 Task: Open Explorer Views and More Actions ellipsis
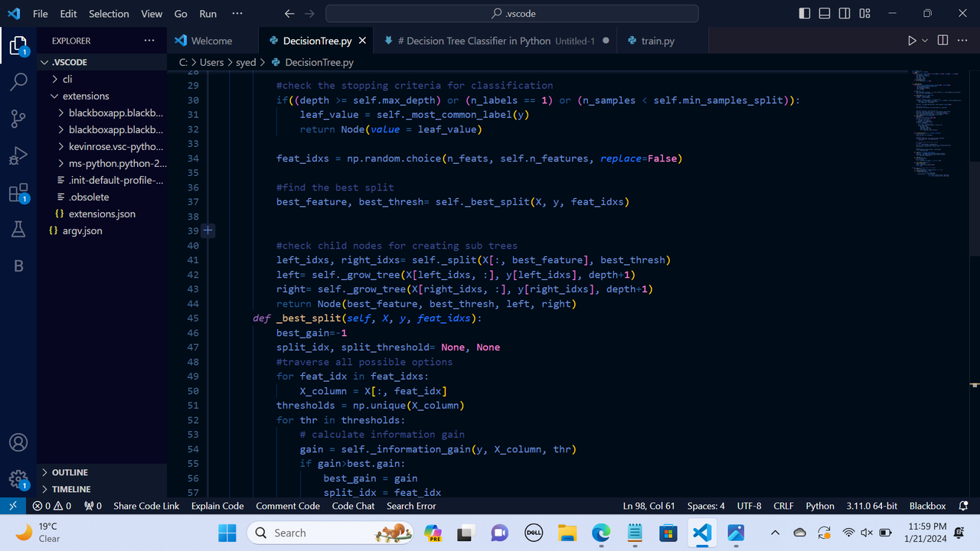pos(149,41)
